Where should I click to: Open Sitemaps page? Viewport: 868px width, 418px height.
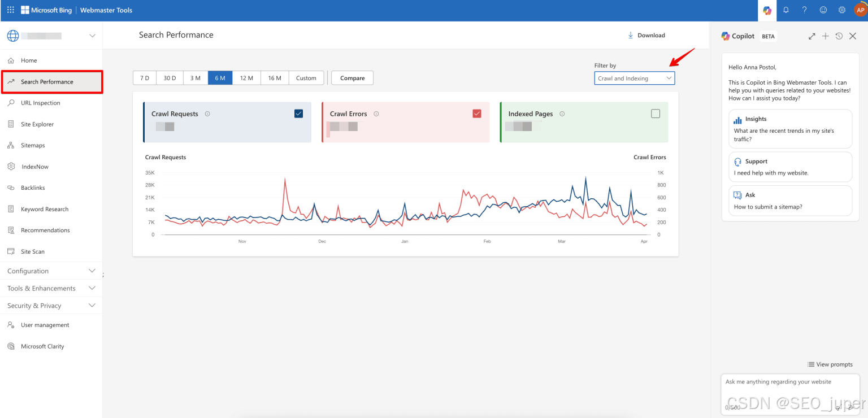pos(51,145)
